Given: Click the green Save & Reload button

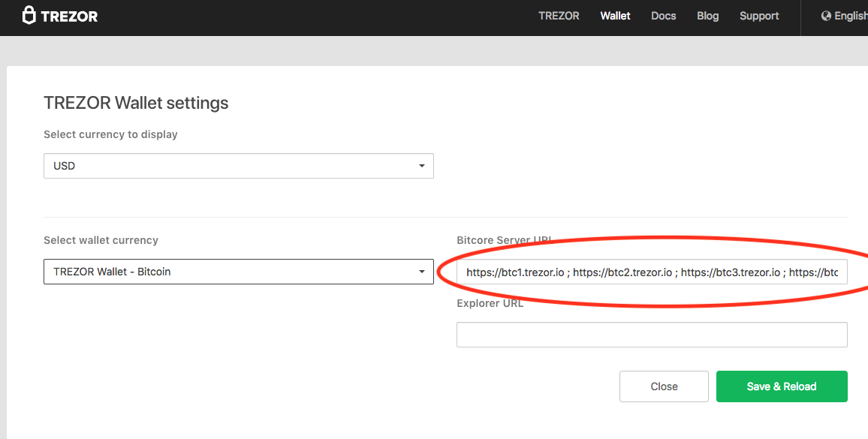Looking at the screenshot, I should [781, 386].
